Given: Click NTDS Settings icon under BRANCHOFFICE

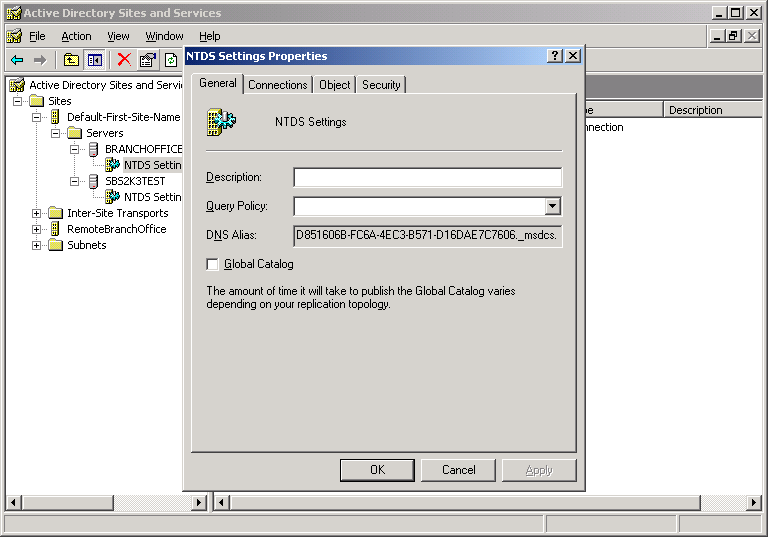Looking at the screenshot, I should (x=113, y=165).
